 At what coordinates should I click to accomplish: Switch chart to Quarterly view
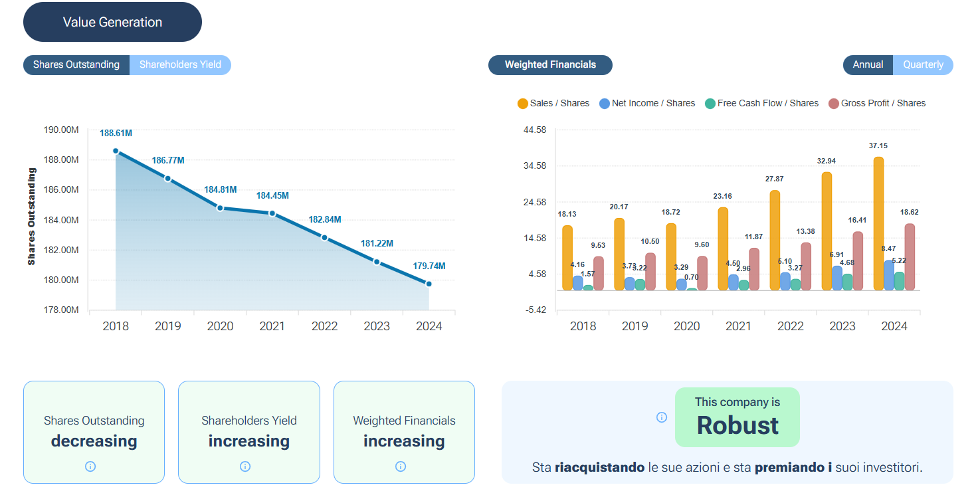pos(923,65)
